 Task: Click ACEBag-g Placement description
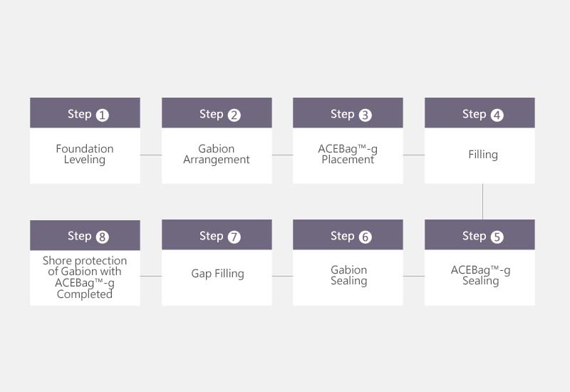(348, 154)
